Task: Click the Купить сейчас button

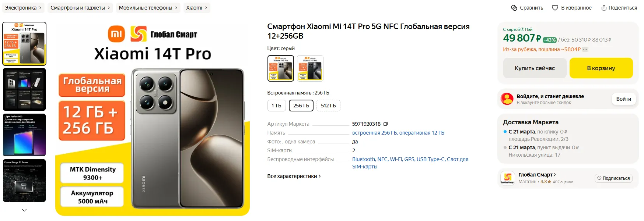Action: (x=535, y=68)
